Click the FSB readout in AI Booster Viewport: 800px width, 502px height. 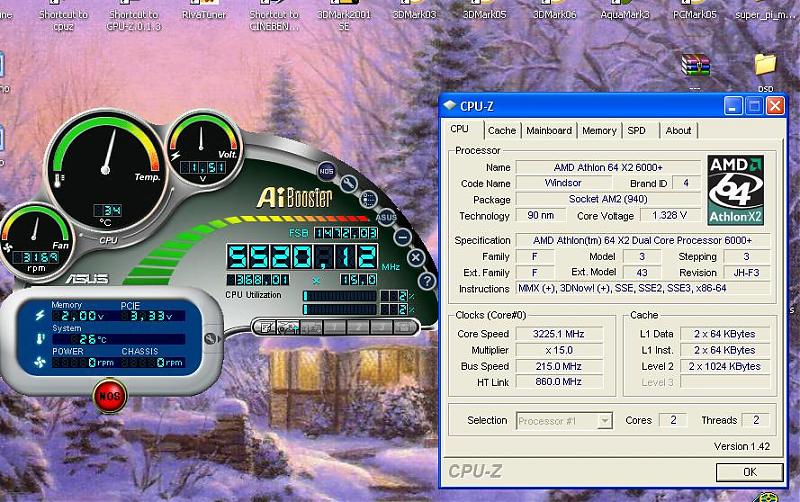pos(345,233)
